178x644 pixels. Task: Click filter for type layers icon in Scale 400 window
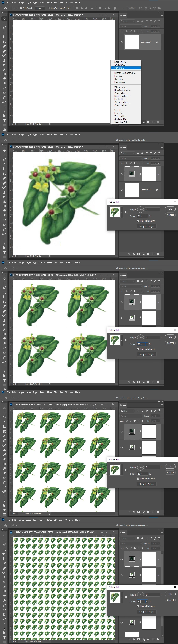tap(147, 153)
